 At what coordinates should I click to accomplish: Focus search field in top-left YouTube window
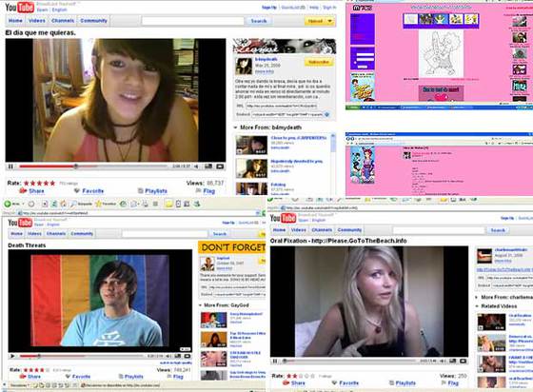(192, 21)
